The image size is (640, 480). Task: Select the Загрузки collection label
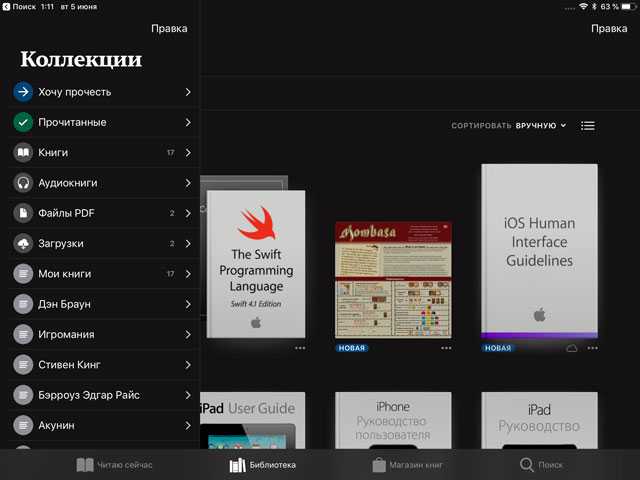coord(61,244)
